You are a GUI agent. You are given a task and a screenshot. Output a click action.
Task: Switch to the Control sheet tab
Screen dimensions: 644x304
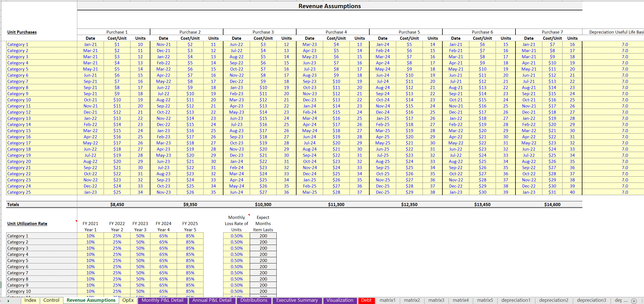51,300
